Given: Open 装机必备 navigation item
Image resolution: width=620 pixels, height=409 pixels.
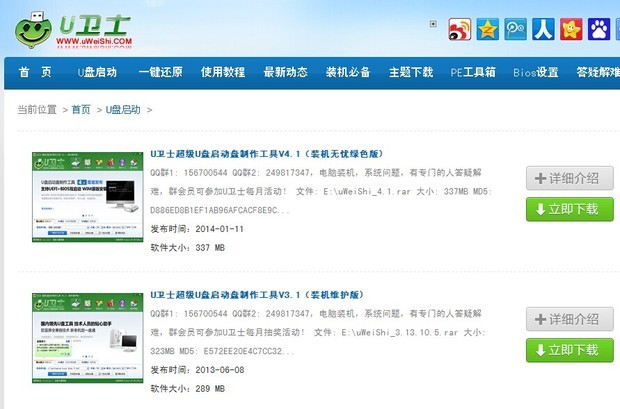Looking at the screenshot, I should tap(348, 72).
